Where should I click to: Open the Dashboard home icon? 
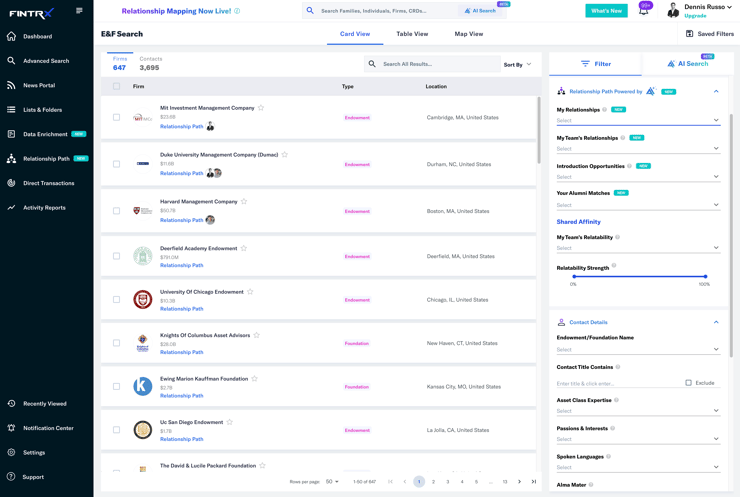[11, 36]
